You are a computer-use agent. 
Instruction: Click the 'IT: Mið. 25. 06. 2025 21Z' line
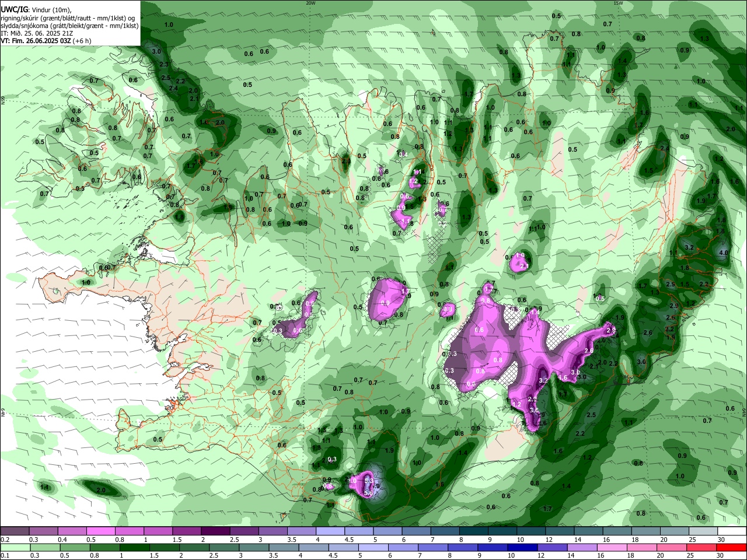coord(37,33)
